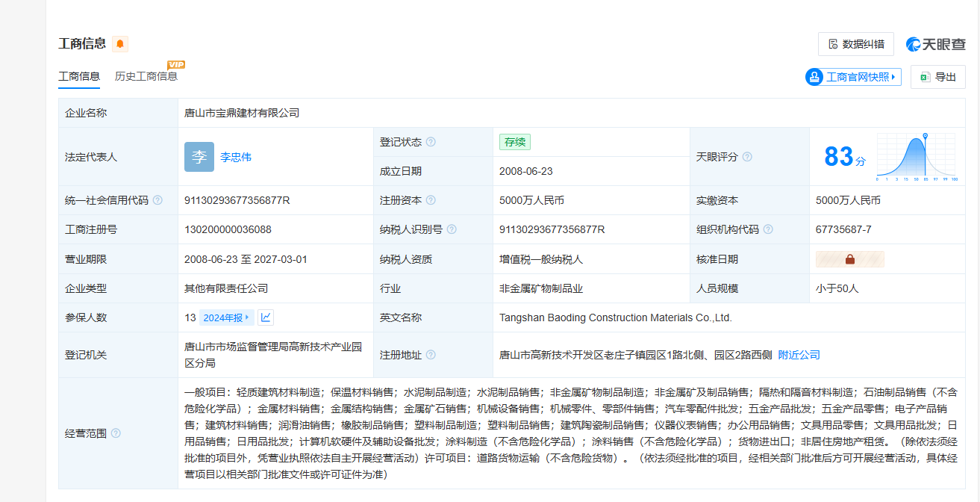The height and width of the screenshot is (502, 980).
Task: Click the locked 核准日期 lock icon
Action: point(849,259)
